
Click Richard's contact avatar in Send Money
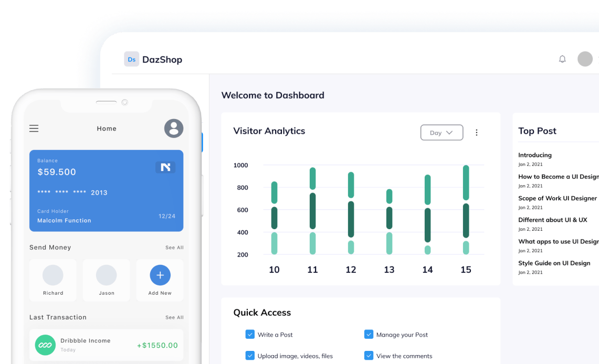[52, 276]
